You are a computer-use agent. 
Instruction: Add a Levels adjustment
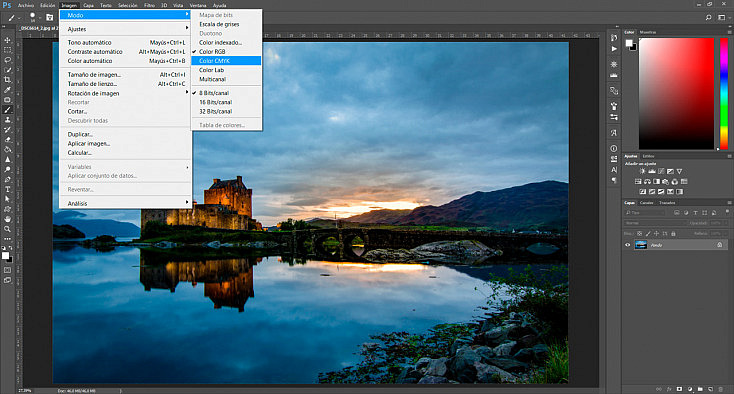click(x=652, y=171)
